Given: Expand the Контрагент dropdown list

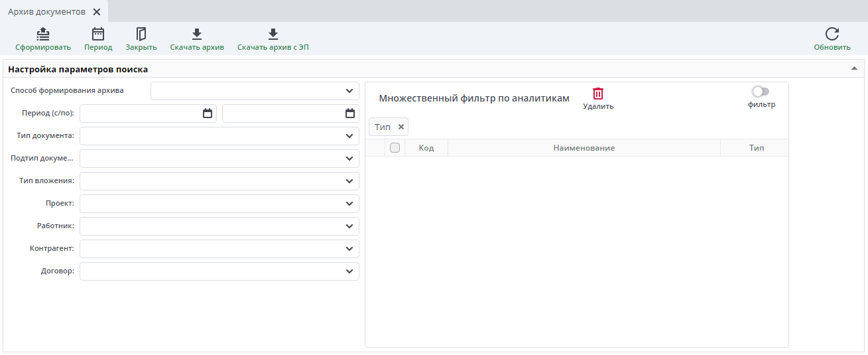Looking at the screenshot, I should (x=349, y=249).
